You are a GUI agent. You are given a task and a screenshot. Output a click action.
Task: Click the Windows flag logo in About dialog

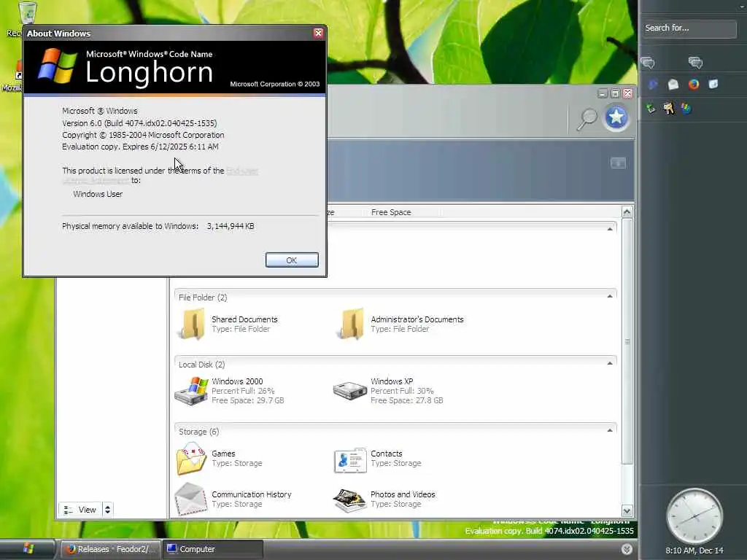58,67
